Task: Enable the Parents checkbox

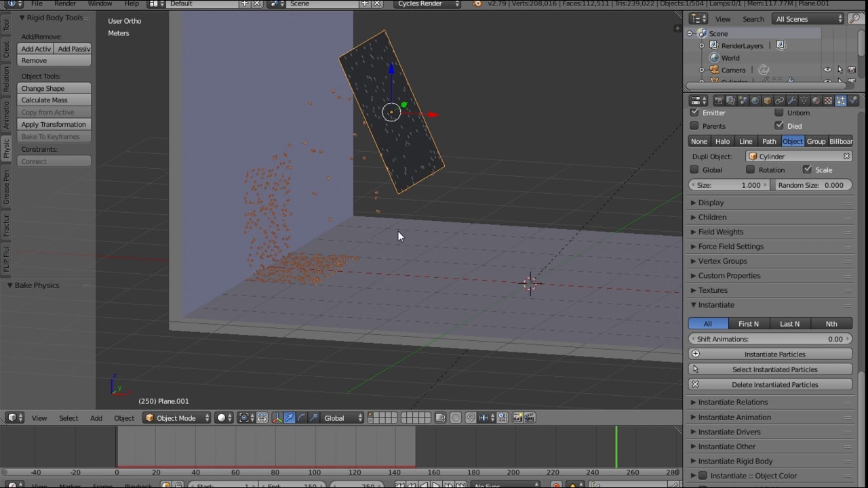Action: point(694,126)
